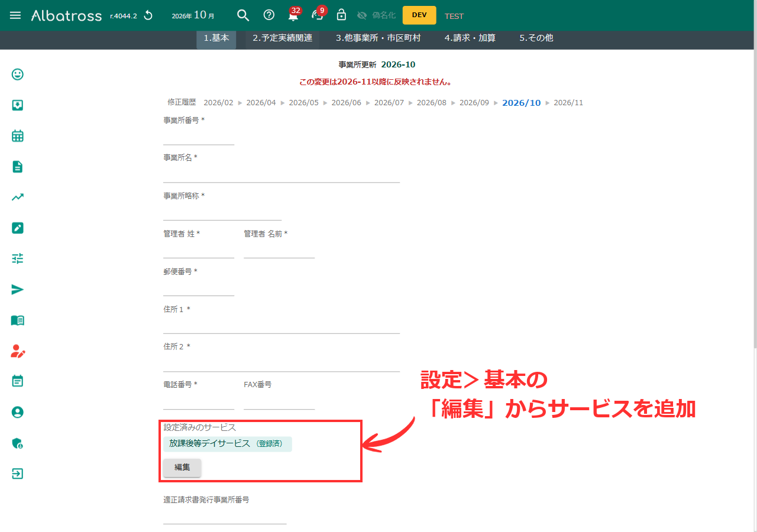Viewport: 757px width, 532px height.
Task: Switch to the 4.請求・加算 tab
Action: pos(470,38)
